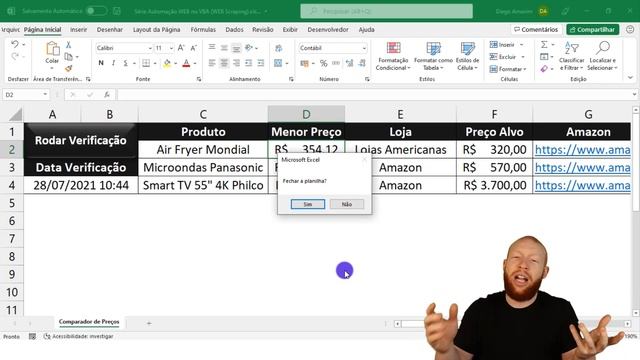This screenshot has height=360, width=640.
Task: Toggle Salvamento Automático switch
Action: (97, 11)
